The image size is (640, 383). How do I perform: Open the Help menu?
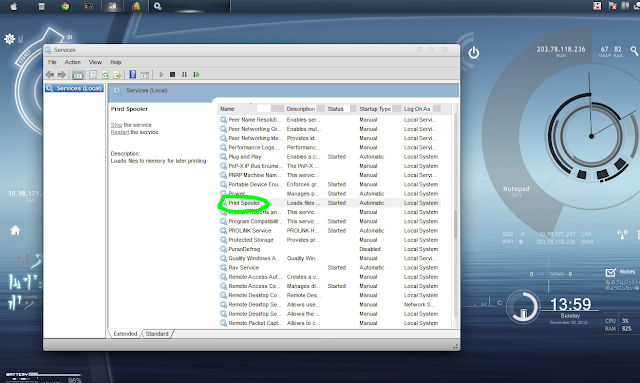(116, 62)
